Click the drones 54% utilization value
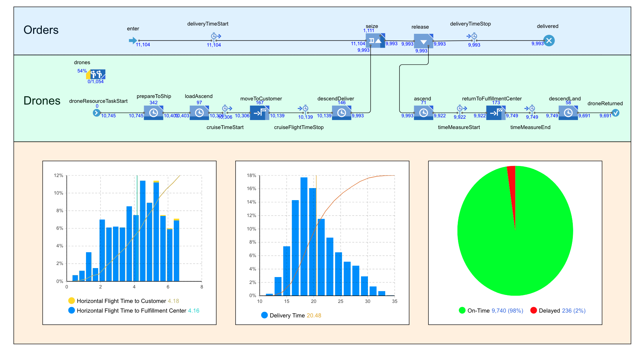This screenshot has height=354, width=644. [x=82, y=71]
